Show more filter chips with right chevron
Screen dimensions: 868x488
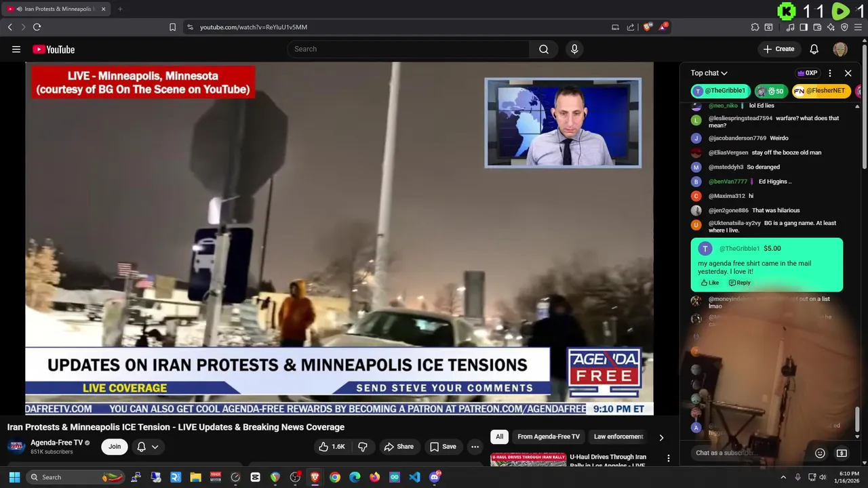tap(661, 437)
